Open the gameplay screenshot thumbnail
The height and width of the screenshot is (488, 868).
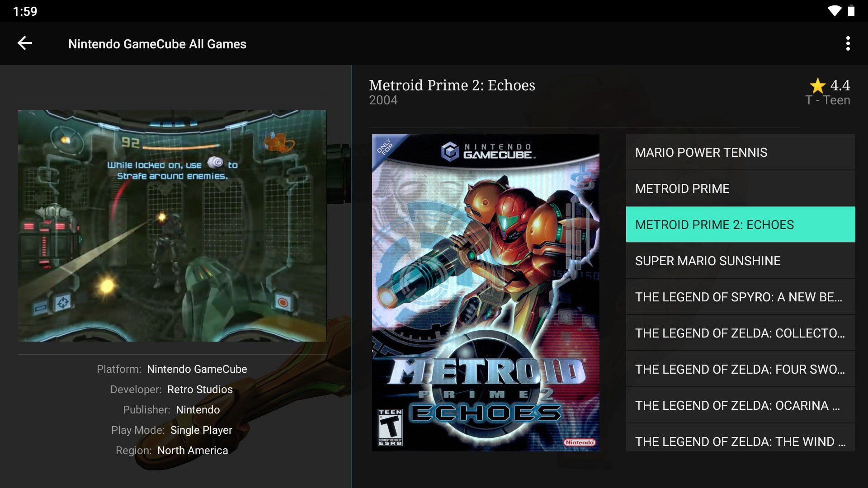tap(172, 226)
